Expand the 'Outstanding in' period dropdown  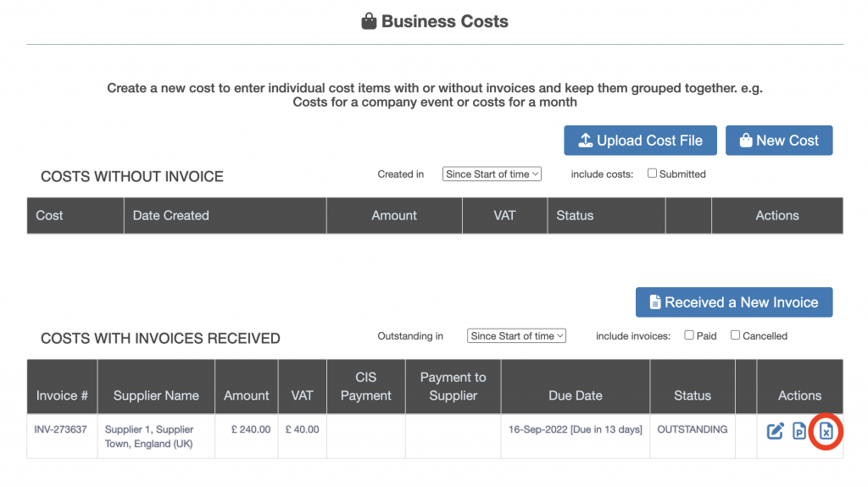tap(516, 335)
